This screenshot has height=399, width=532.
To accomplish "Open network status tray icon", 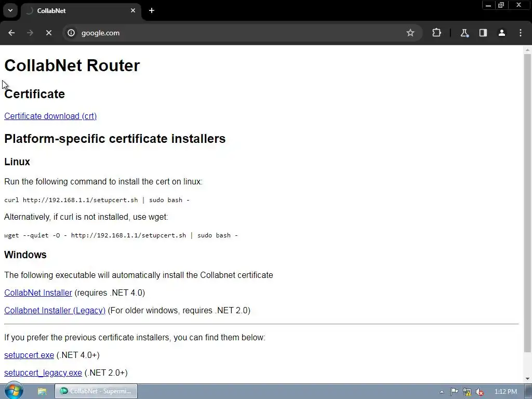I will (467, 392).
